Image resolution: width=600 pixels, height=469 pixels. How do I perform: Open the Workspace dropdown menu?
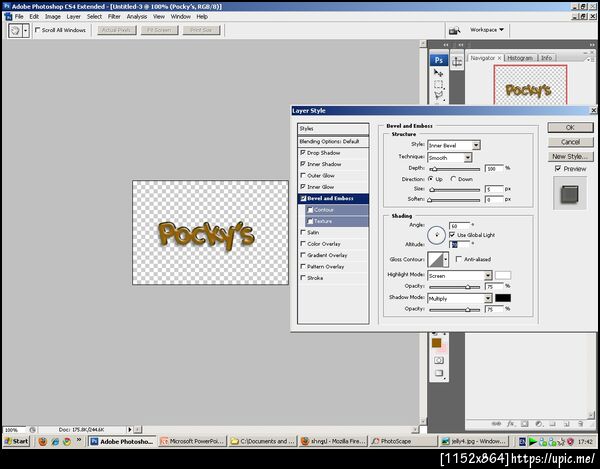487,29
